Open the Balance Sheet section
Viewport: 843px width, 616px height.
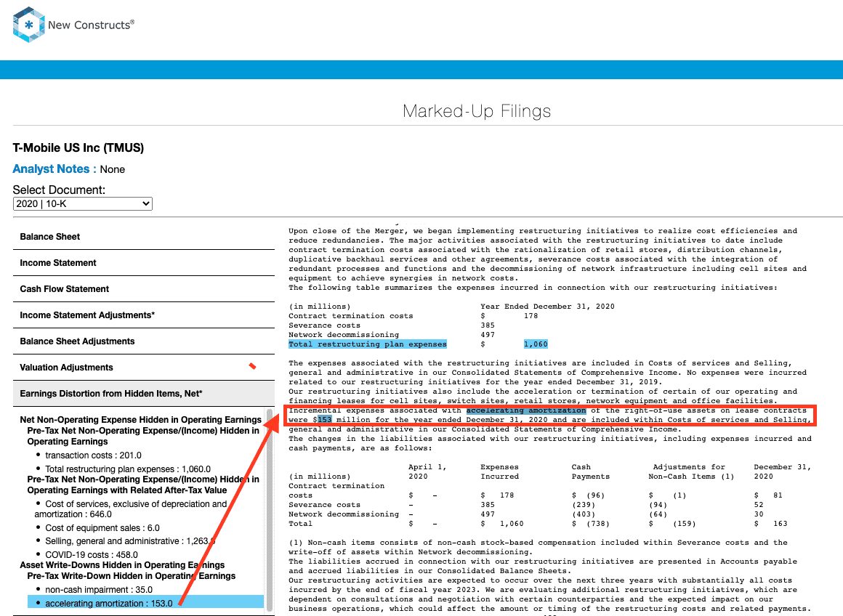[x=144, y=237]
